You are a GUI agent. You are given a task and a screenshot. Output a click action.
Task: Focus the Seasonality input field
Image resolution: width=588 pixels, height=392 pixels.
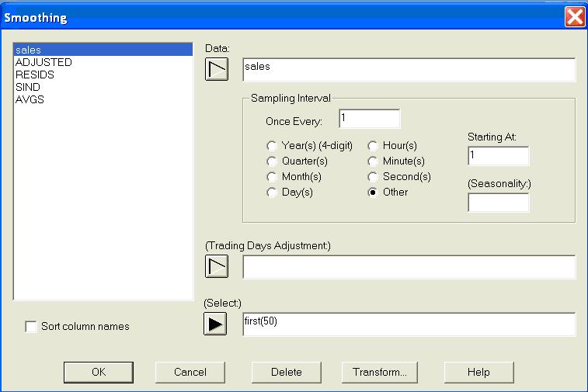[499, 203]
